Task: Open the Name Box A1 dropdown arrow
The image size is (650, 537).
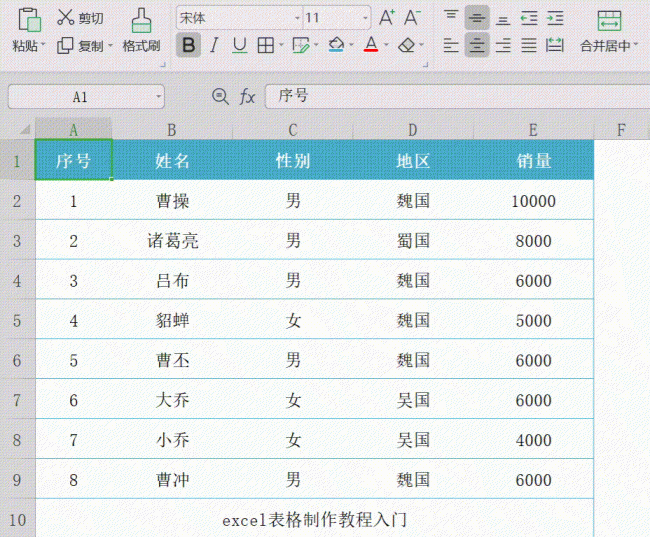Action: (x=158, y=97)
